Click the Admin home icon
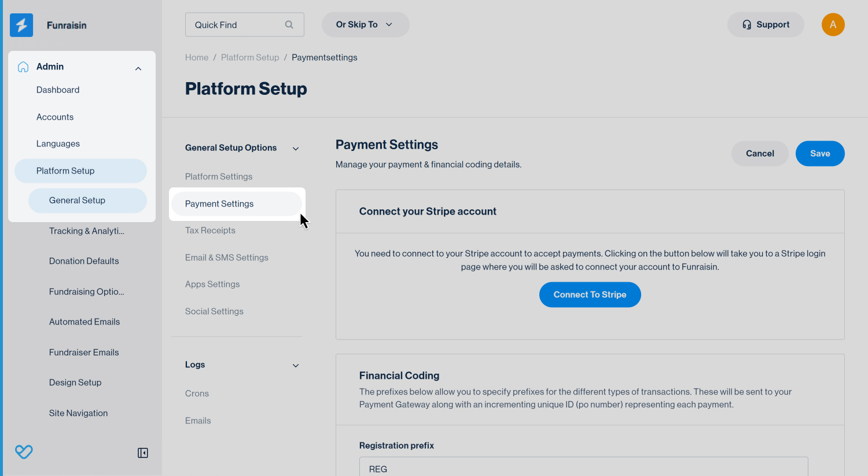Image resolution: width=868 pixels, height=476 pixels. point(23,67)
